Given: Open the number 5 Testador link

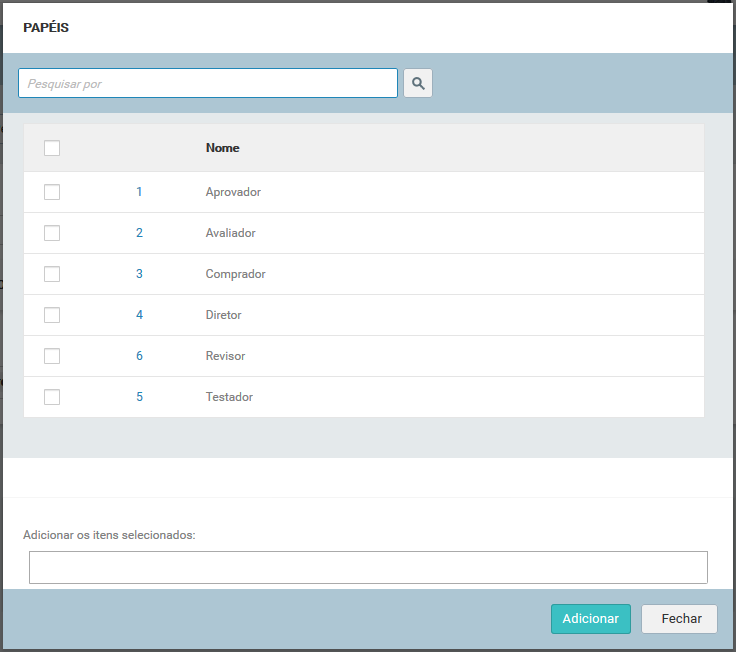Looking at the screenshot, I should (x=139, y=397).
